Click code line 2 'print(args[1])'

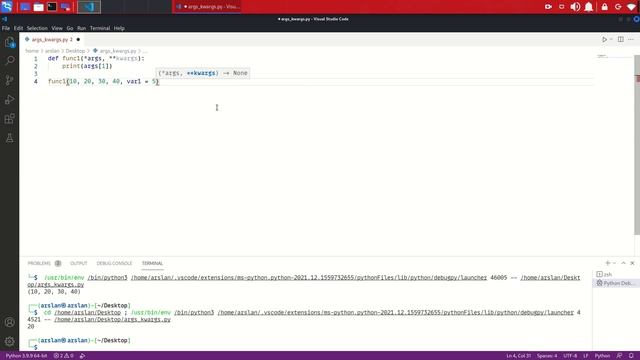87,66
